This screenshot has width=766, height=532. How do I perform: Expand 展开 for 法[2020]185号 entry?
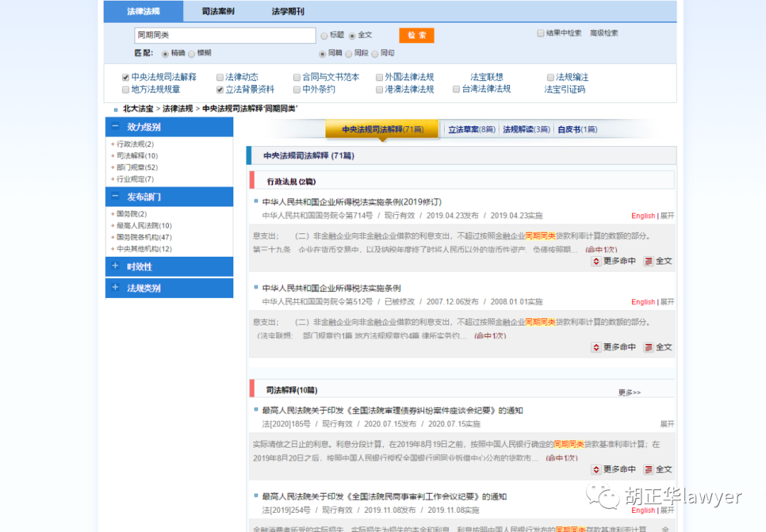(667, 424)
